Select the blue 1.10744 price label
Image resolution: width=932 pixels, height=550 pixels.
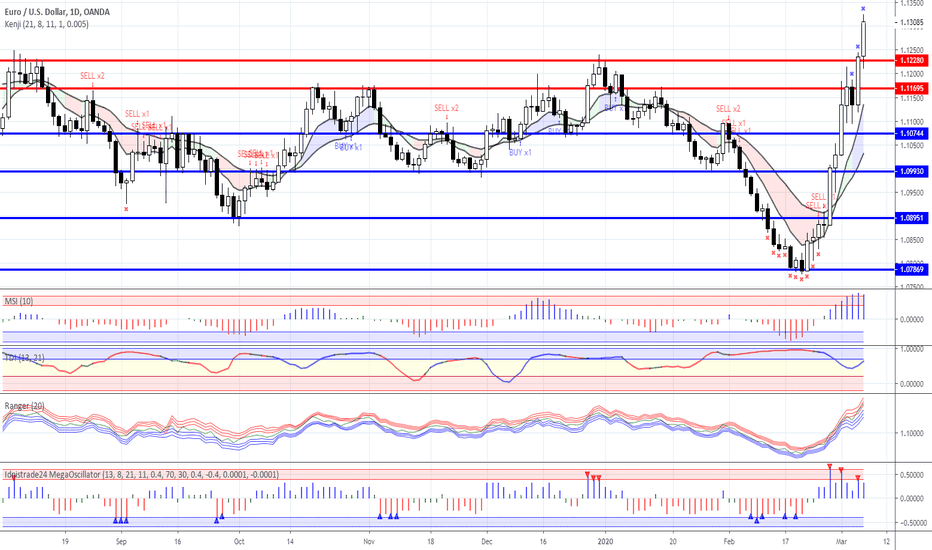click(912, 134)
